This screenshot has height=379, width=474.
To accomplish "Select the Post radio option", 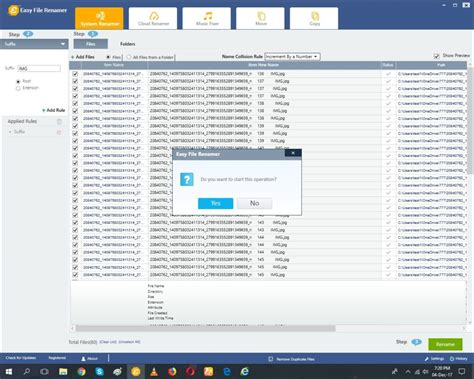I will [x=18, y=81].
